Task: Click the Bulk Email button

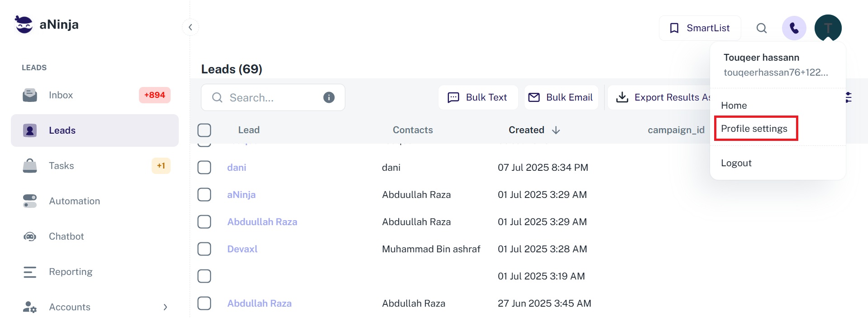Action: click(561, 97)
